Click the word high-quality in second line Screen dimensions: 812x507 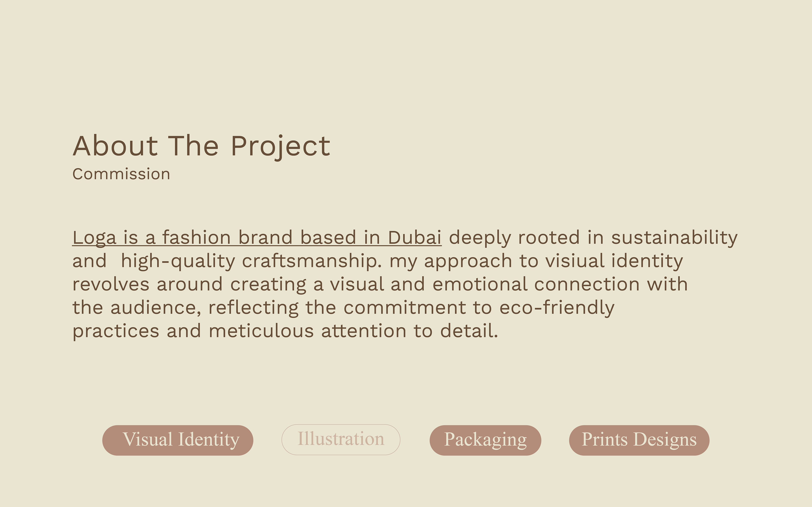(178, 262)
